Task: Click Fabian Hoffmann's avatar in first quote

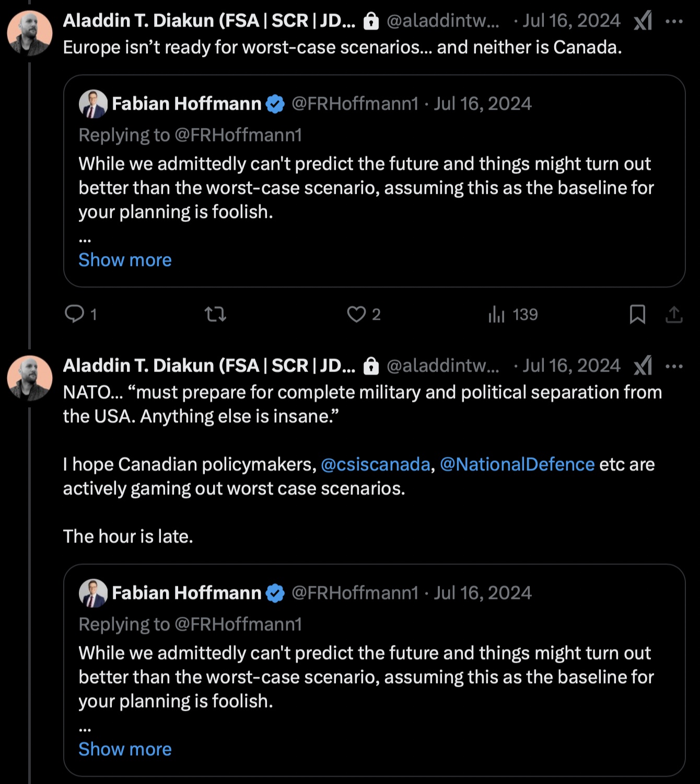Action: [93, 103]
